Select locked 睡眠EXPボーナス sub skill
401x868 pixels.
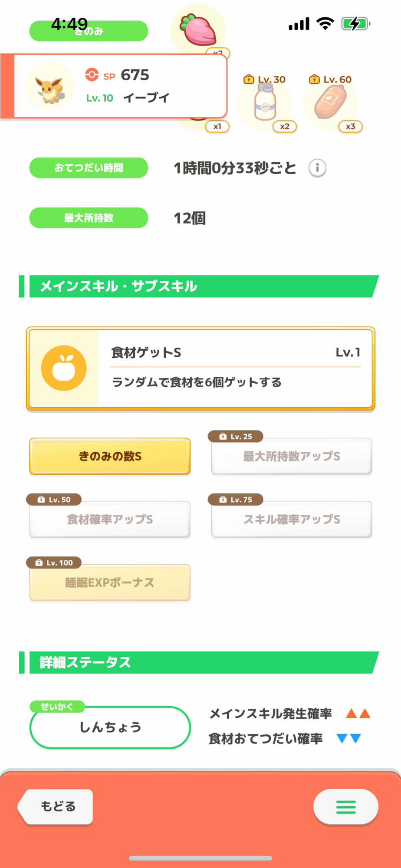click(110, 582)
